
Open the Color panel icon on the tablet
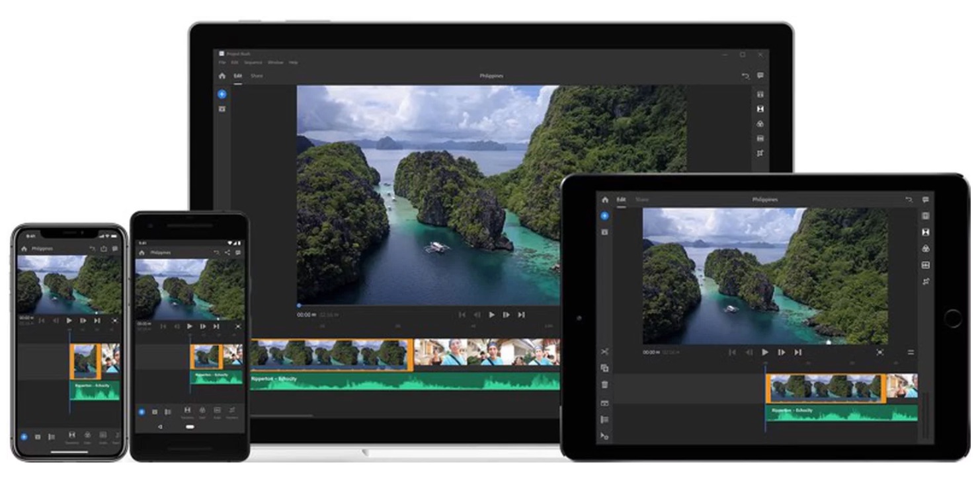click(926, 248)
